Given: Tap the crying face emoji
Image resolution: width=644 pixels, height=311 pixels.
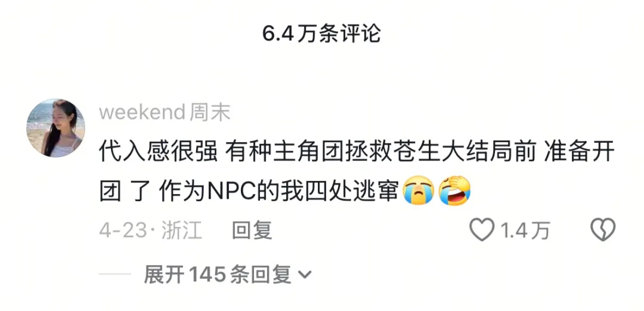Looking at the screenshot, I should point(419,191).
